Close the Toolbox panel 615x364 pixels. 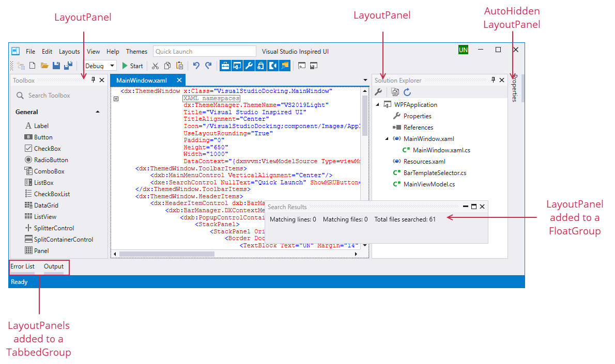[x=102, y=80]
